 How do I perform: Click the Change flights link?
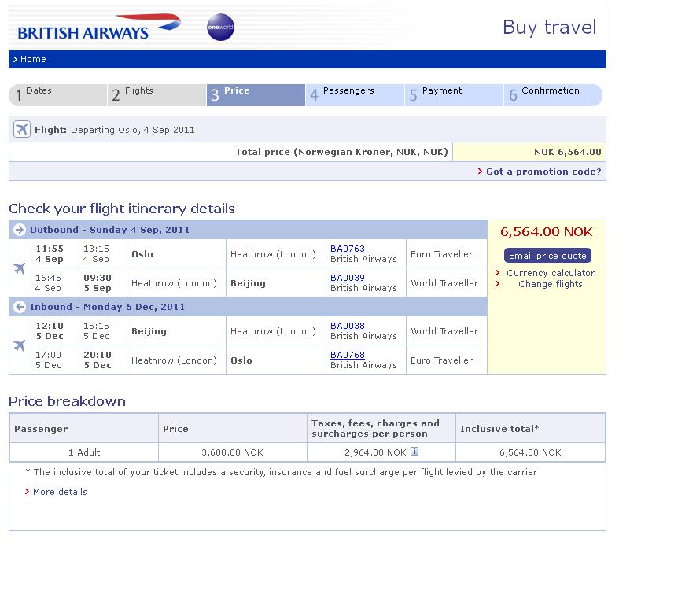click(550, 284)
